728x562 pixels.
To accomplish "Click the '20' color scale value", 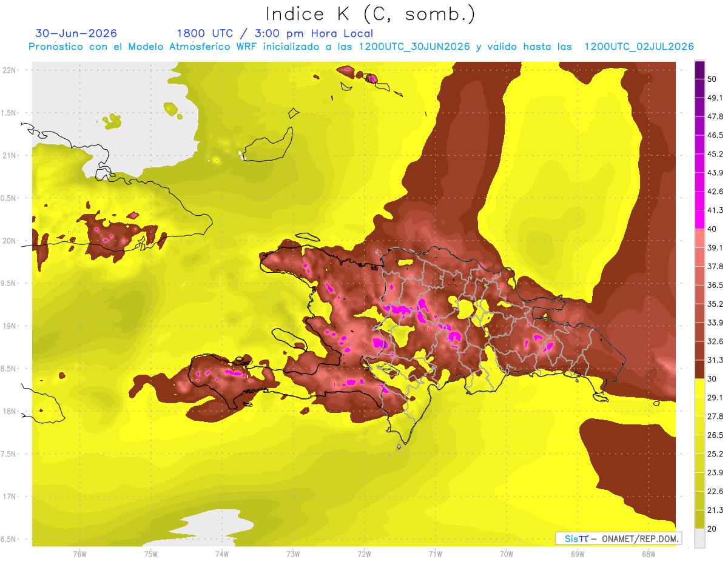I will pos(712,529).
